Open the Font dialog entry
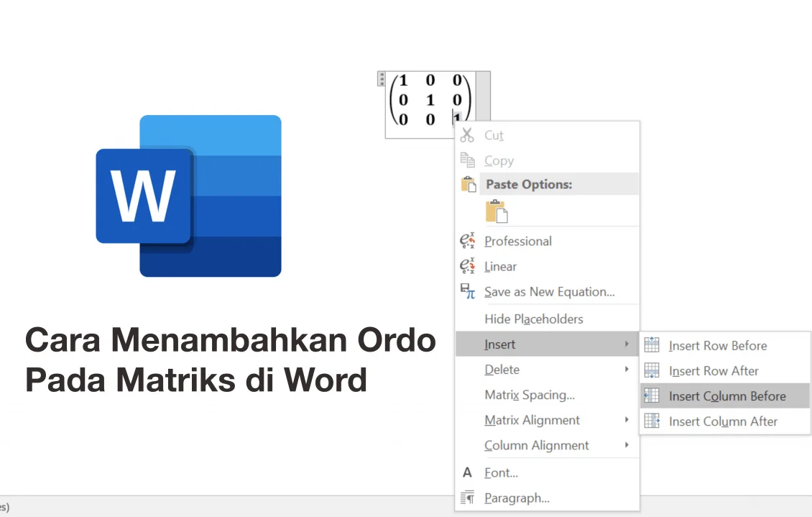The width and height of the screenshot is (812, 517). (x=548, y=472)
